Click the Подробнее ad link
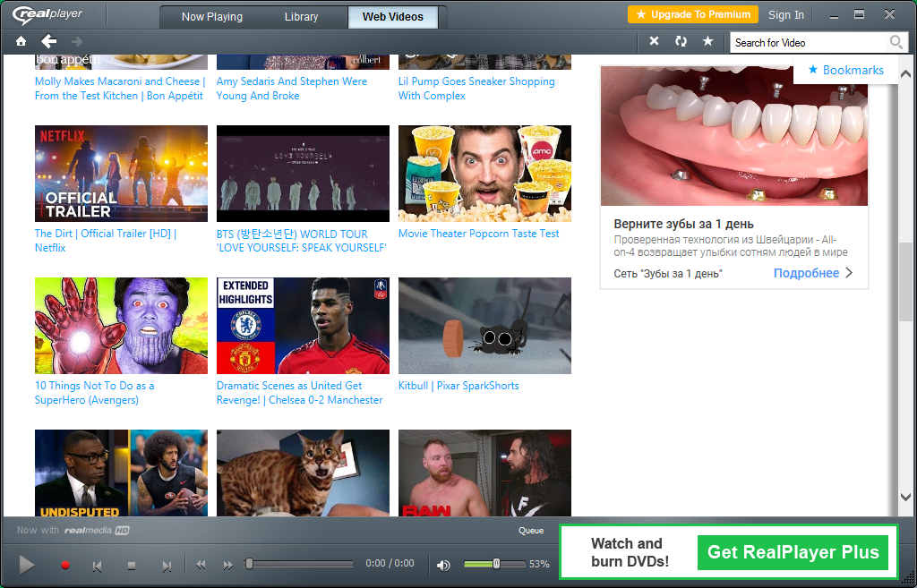The image size is (917, 588). tap(813, 273)
